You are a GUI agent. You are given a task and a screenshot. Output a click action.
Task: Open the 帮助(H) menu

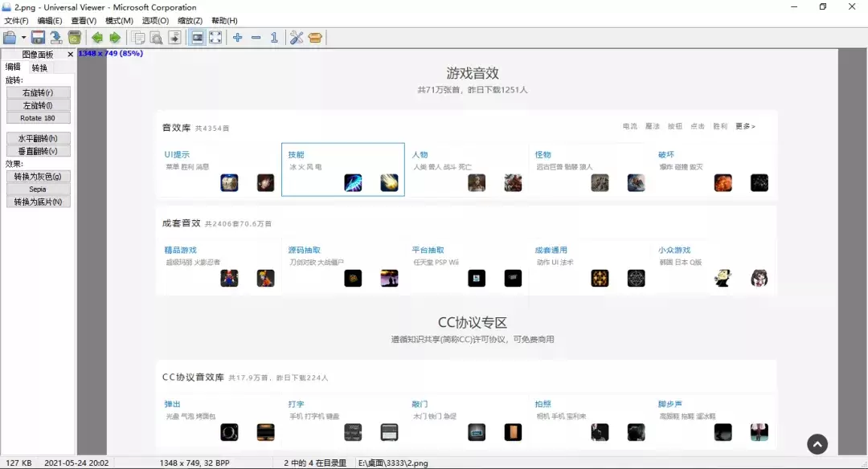click(x=224, y=20)
